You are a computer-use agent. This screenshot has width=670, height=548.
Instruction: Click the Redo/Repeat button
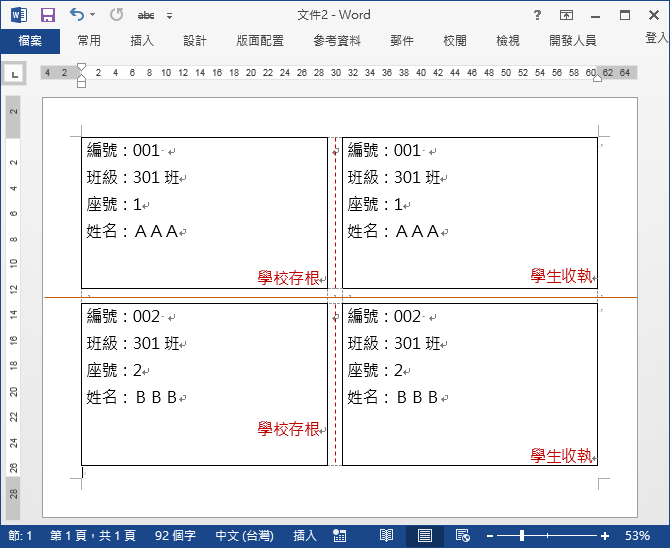click(116, 15)
